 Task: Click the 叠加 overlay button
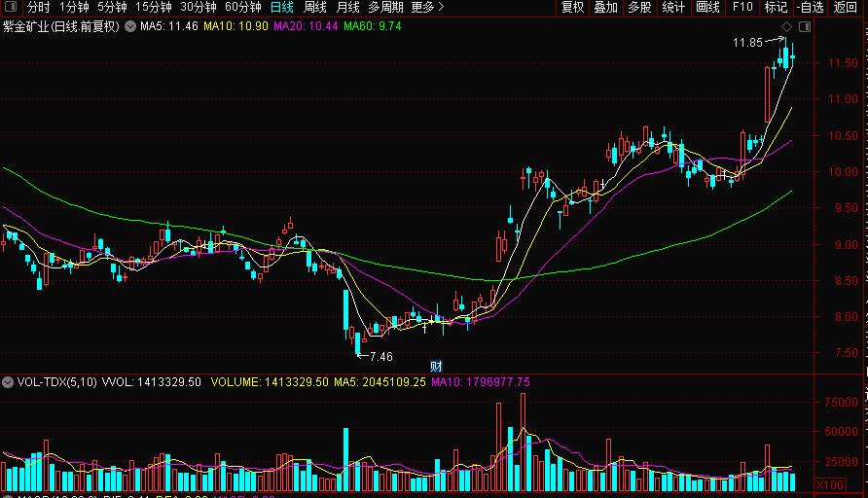coord(605,7)
